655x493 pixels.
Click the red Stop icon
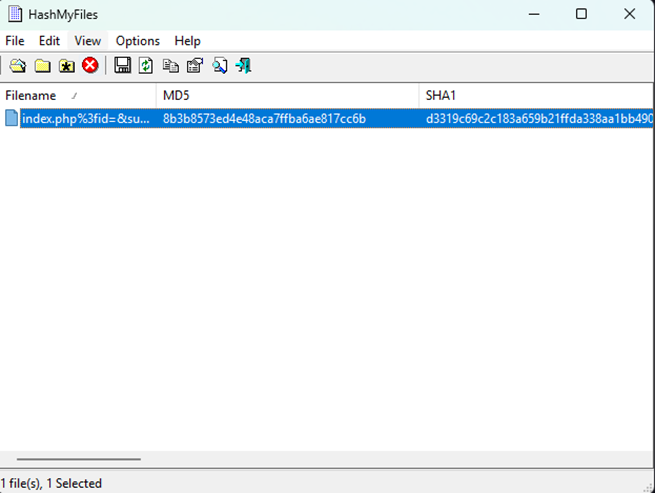[90, 66]
